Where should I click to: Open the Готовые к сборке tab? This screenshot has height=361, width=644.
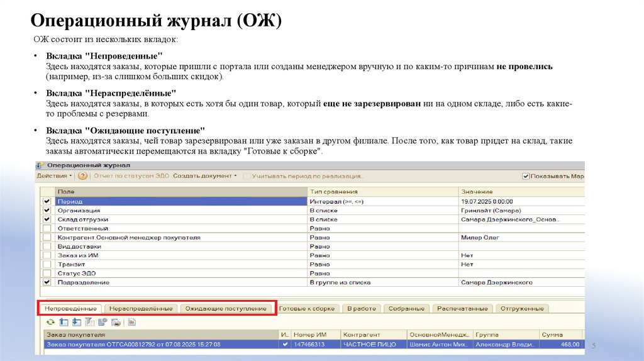pos(307,308)
